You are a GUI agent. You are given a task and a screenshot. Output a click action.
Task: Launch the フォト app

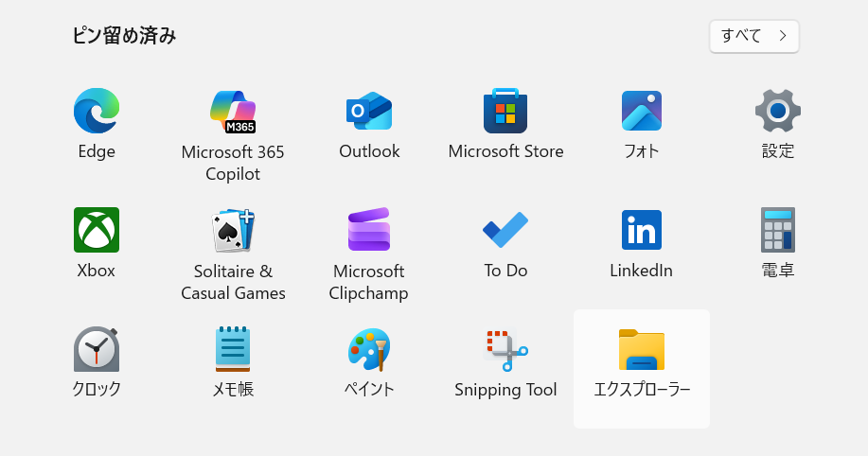[x=641, y=112]
